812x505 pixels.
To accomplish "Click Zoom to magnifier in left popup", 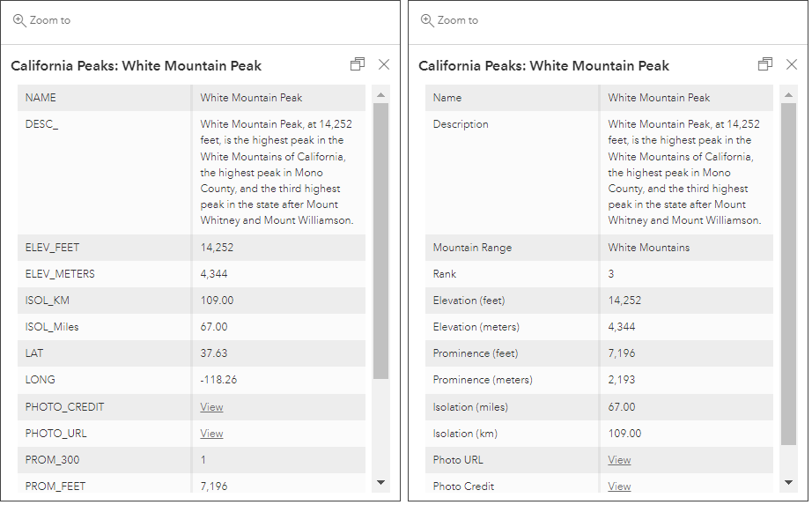I will tap(19, 20).
